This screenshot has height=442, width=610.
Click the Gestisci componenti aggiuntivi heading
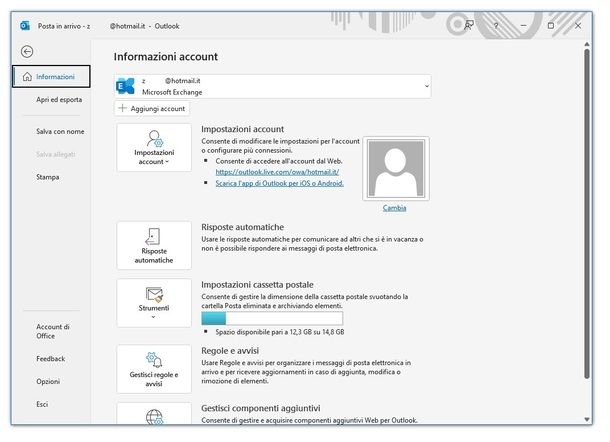click(x=261, y=408)
